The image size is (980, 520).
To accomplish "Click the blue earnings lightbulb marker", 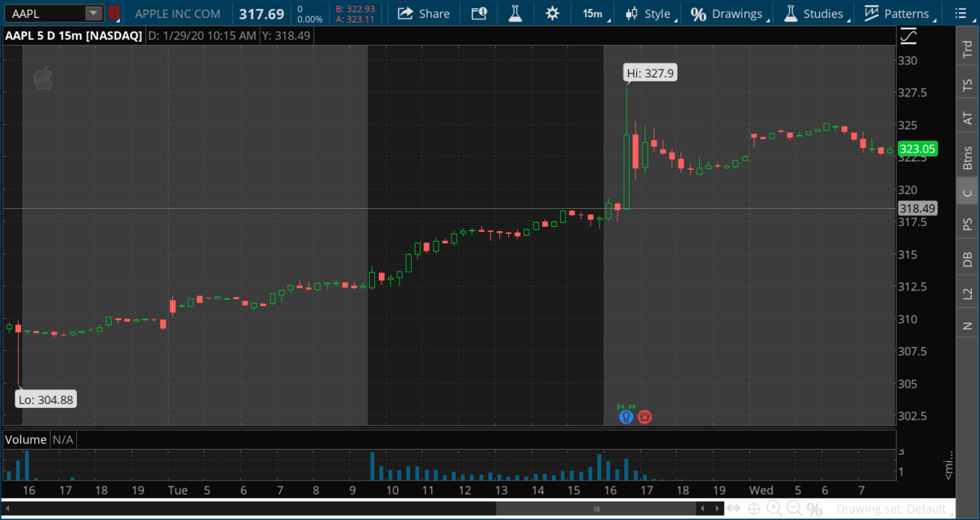I will (626, 417).
